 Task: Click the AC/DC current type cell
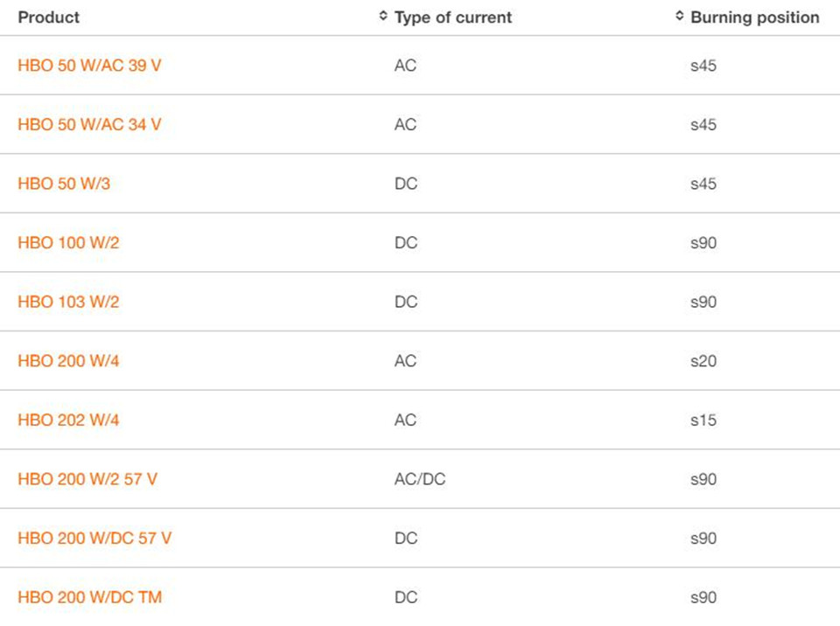click(420, 479)
